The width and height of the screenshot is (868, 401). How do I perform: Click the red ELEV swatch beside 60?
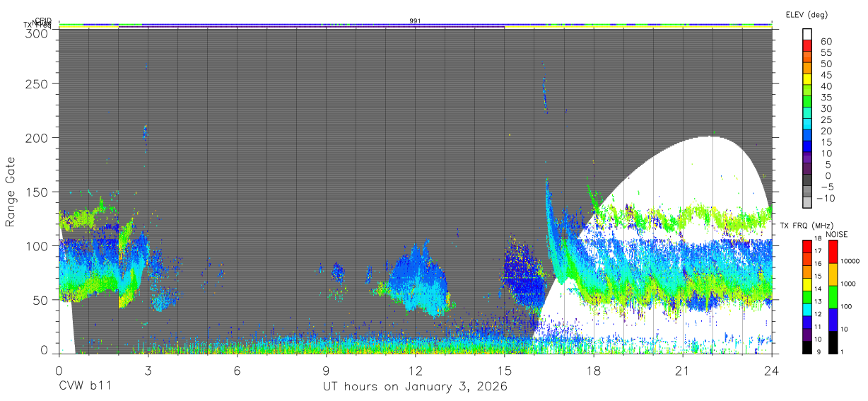(807, 47)
